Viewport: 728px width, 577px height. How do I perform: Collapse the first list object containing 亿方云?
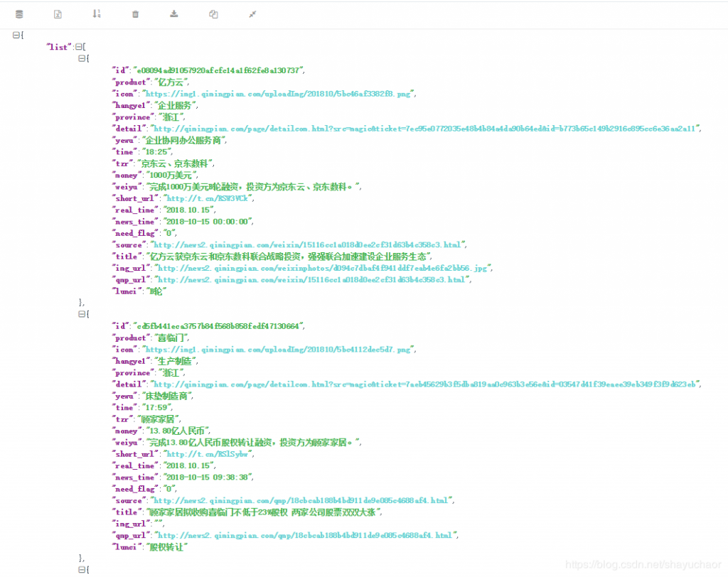[x=82, y=58]
